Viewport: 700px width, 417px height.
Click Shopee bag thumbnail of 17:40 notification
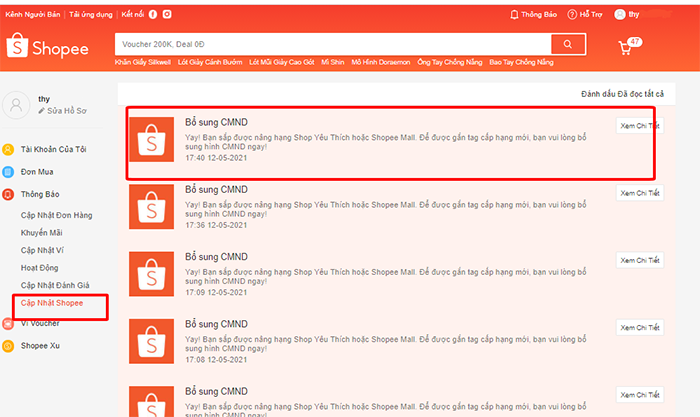pyautogui.click(x=151, y=139)
